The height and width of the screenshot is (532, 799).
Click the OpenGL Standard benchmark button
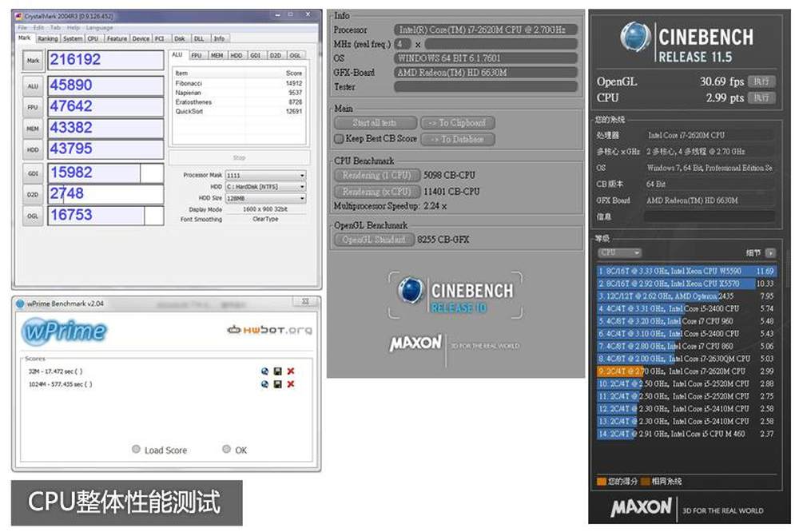point(375,240)
